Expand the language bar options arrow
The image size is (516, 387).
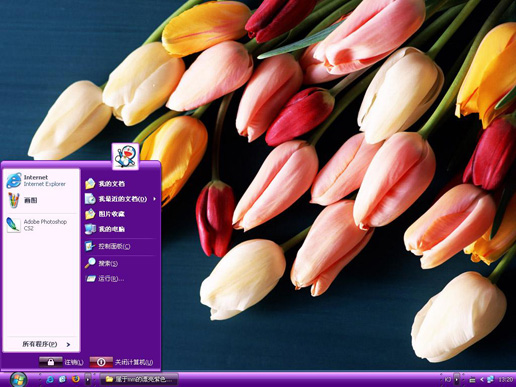(x=457, y=380)
